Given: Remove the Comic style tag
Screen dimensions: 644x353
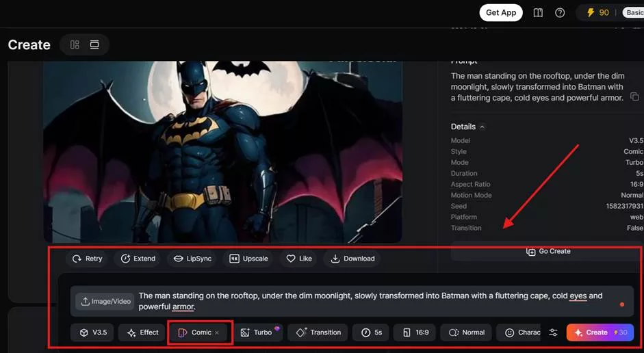Looking at the screenshot, I should 217,332.
